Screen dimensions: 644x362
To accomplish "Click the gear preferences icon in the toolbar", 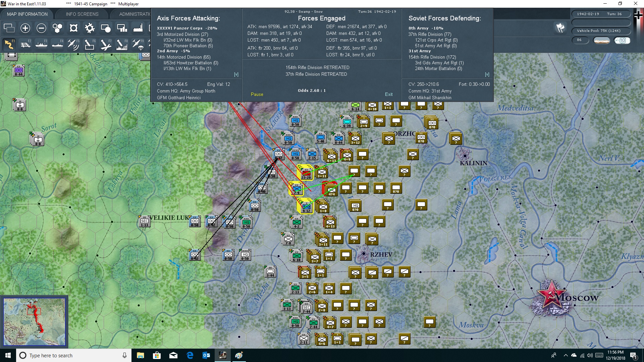I will pyautogui.click(x=90, y=28).
